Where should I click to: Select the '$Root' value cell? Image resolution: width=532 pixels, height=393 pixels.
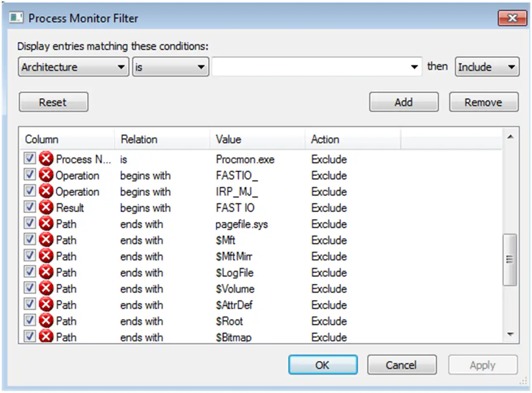tap(229, 321)
